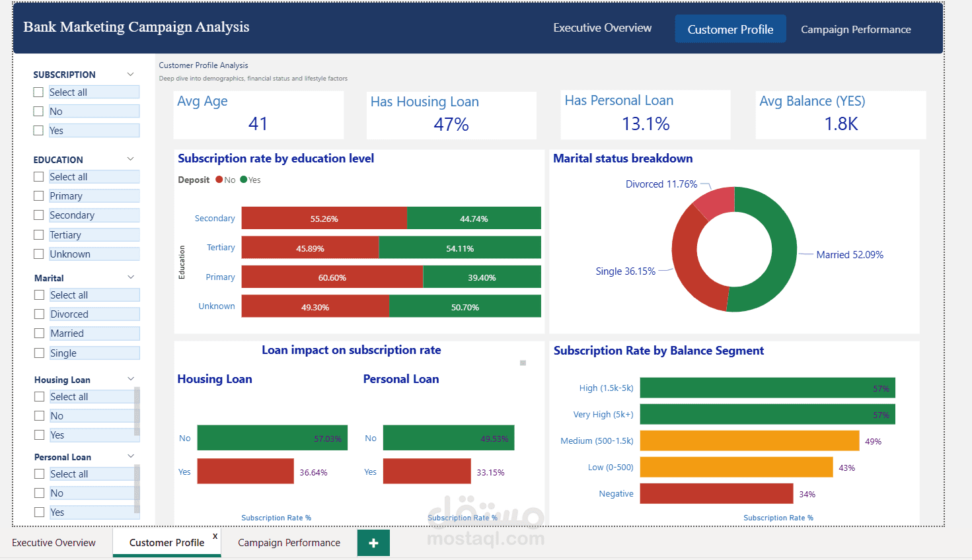
Task: Select green 44.74% Secondary bar segment
Action: [x=474, y=219]
